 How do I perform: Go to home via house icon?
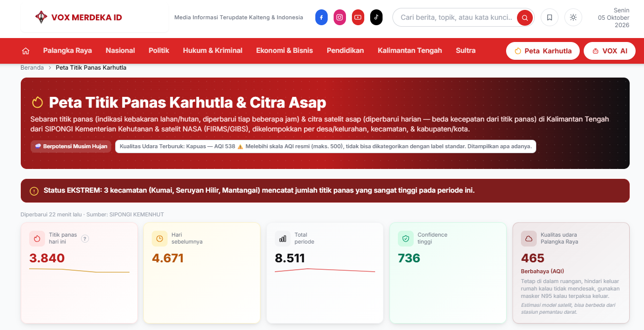pyautogui.click(x=26, y=51)
